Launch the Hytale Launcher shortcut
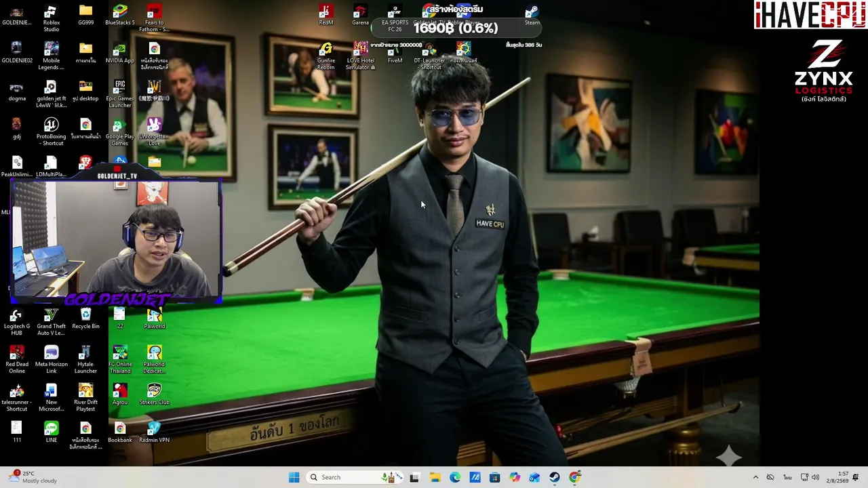This screenshot has height=488, width=868. click(x=85, y=360)
